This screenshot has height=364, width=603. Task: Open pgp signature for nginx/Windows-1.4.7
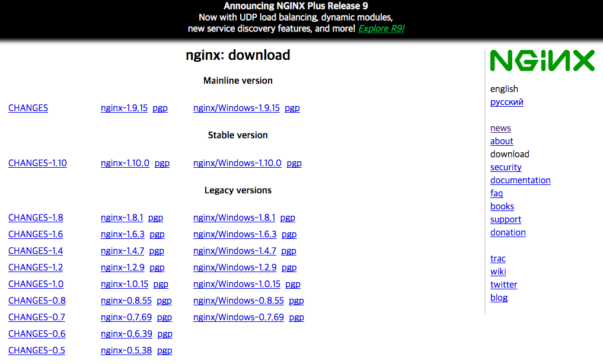(x=289, y=251)
